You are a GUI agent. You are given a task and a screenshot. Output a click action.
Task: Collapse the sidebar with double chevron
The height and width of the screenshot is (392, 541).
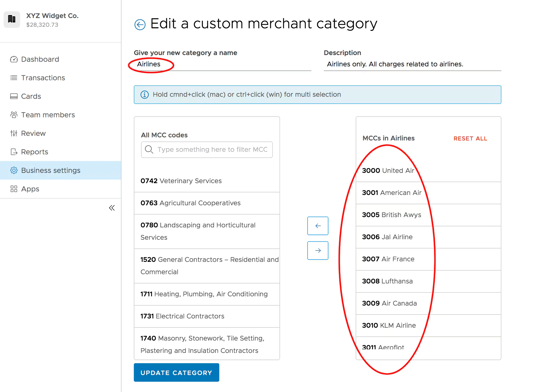click(x=112, y=208)
